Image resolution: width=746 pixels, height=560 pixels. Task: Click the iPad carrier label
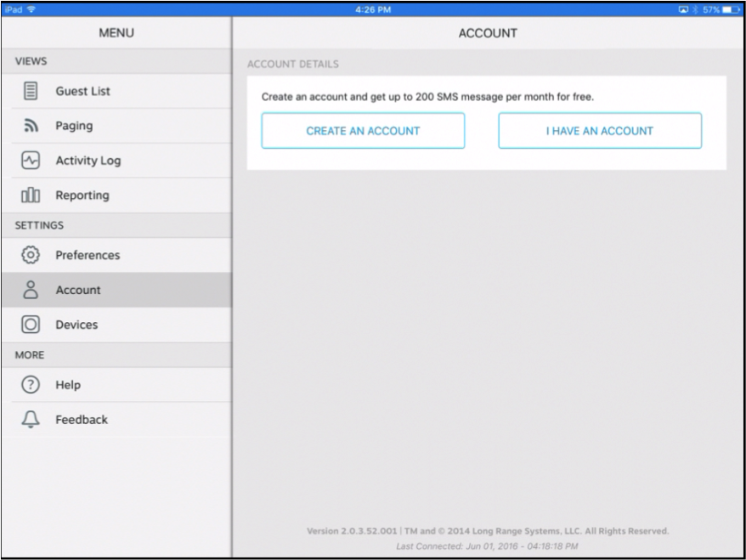(x=14, y=9)
